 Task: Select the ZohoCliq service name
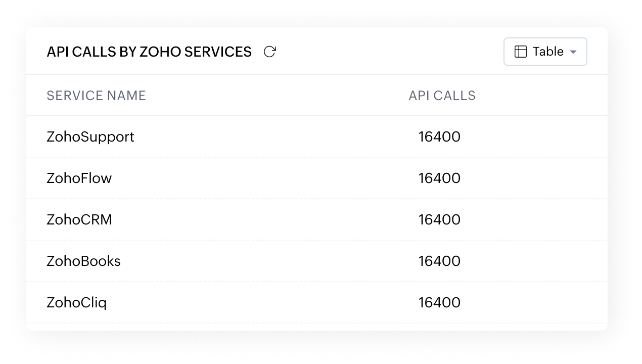tap(76, 303)
